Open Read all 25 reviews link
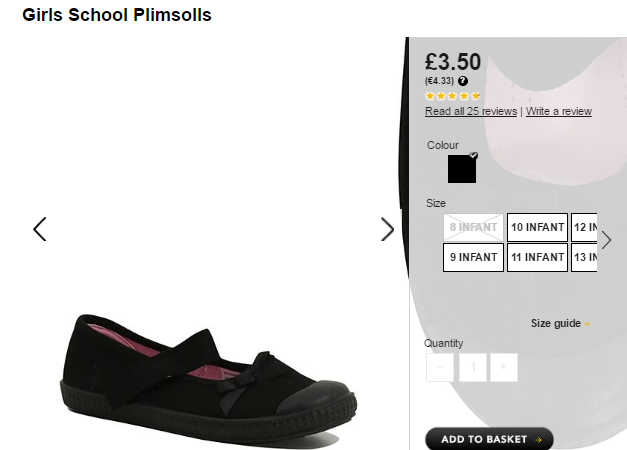The image size is (627, 450). (x=471, y=111)
